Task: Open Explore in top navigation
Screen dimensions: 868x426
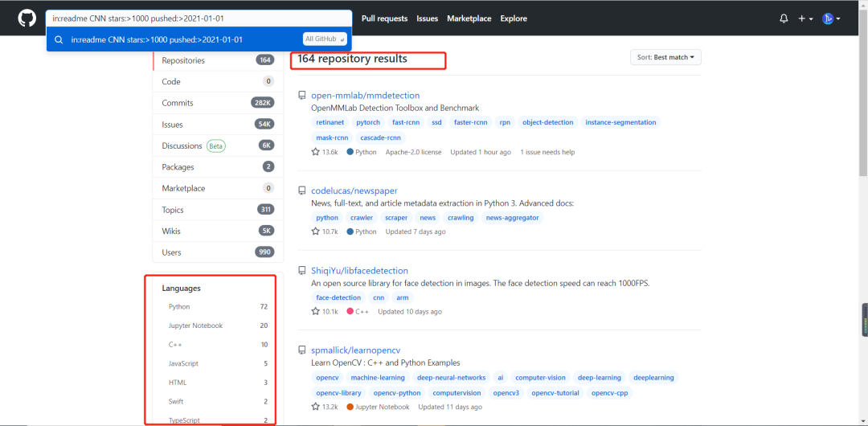Action: (x=514, y=18)
